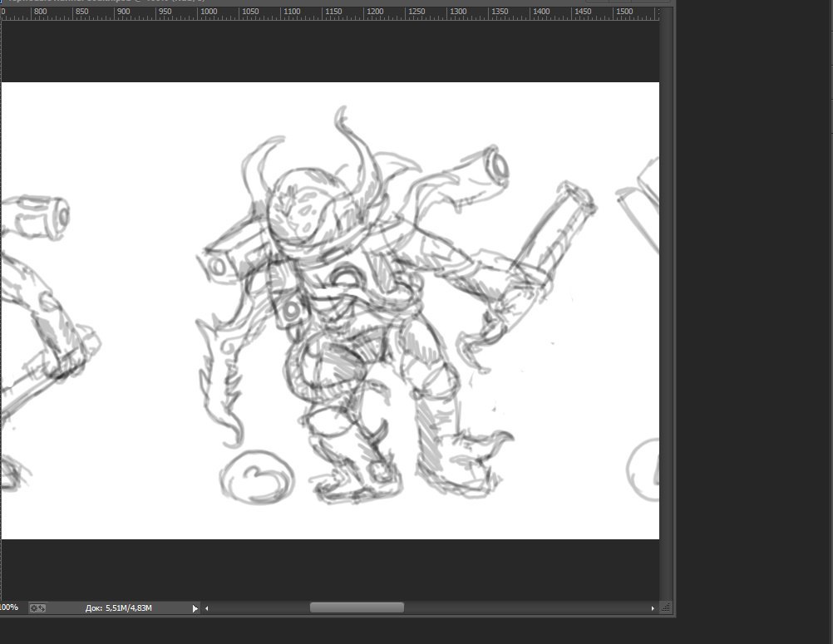Click the empty scrollbar track right of thumb
Screen dimensions: 833x644
[x=524, y=608]
